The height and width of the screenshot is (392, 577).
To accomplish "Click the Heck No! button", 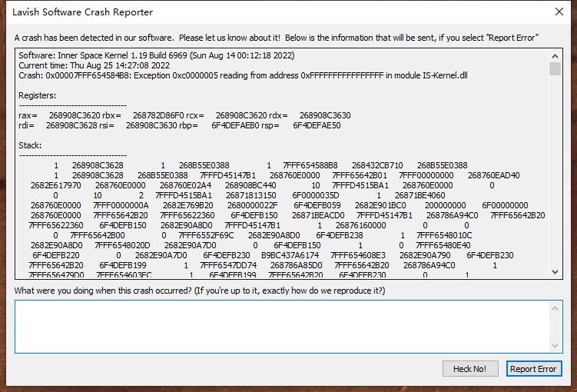I will [x=470, y=369].
